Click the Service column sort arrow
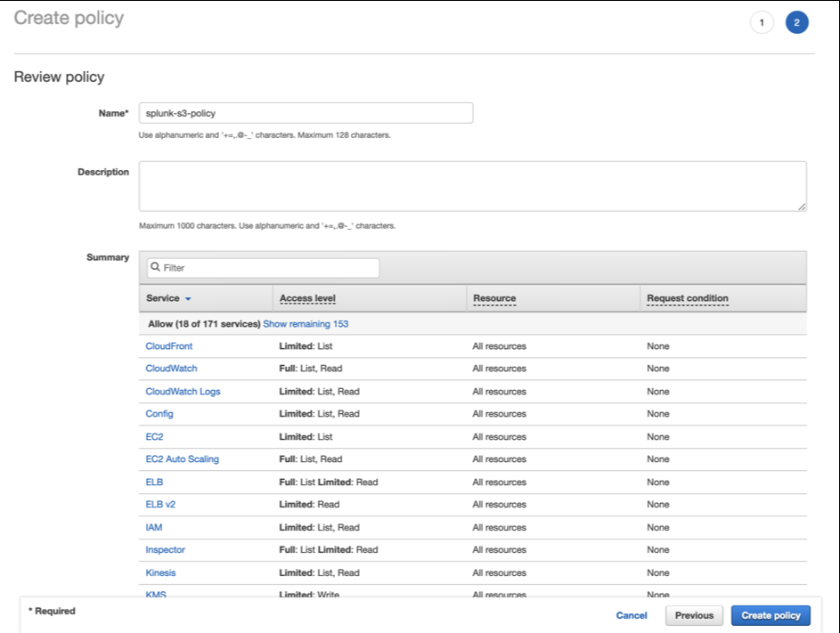This screenshot has height=633, width=840. click(x=188, y=299)
